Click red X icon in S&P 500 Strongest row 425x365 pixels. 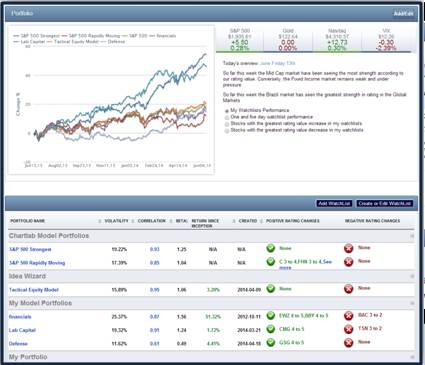[x=349, y=248]
